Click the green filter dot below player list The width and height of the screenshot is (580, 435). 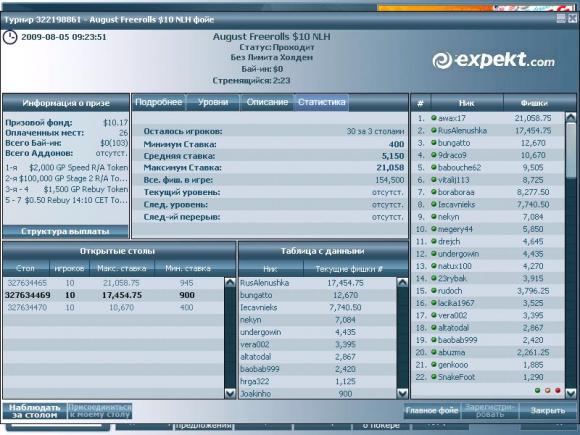tap(537, 390)
